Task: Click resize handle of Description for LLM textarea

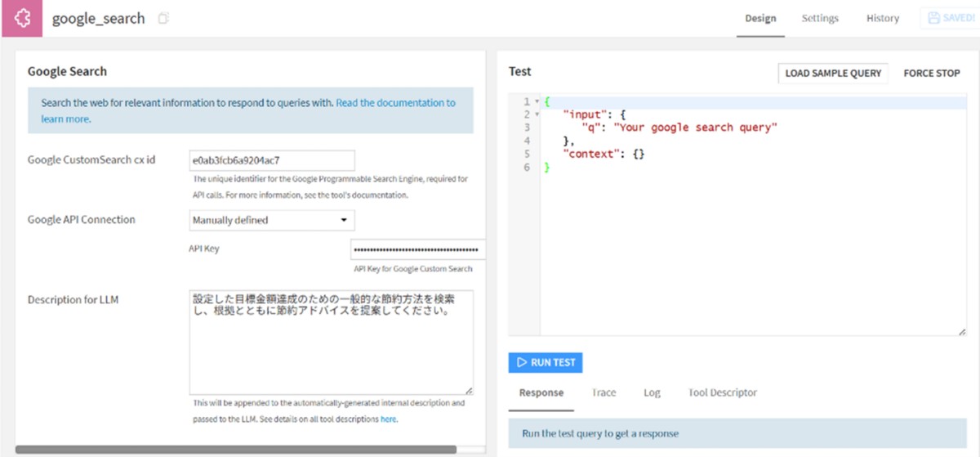Action: coord(469,391)
